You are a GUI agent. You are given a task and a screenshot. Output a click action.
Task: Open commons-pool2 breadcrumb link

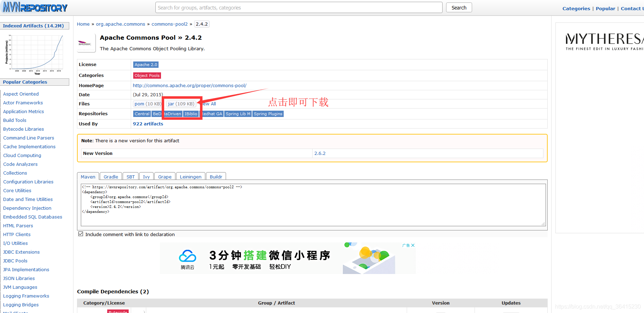169,24
